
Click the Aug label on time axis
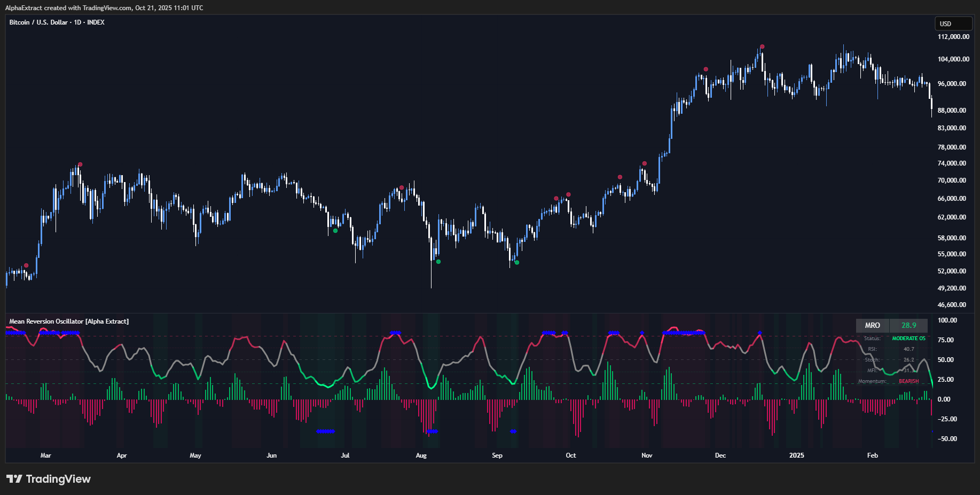[421, 455]
